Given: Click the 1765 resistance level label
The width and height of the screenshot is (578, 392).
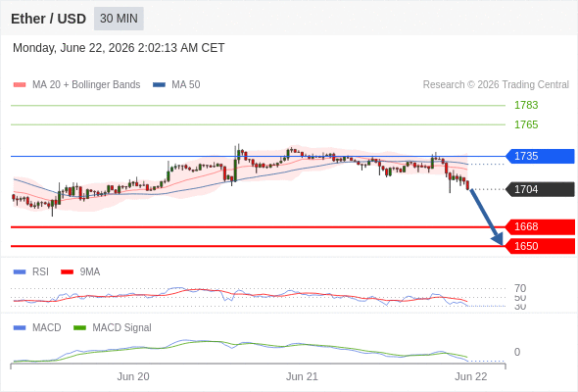Looking at the screenshot, I should (x=526, y=124).
